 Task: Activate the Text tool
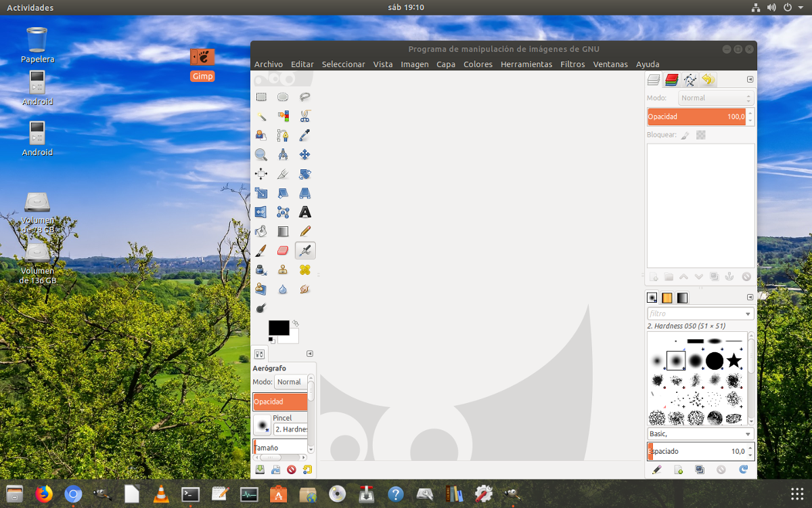click(304, 212)
